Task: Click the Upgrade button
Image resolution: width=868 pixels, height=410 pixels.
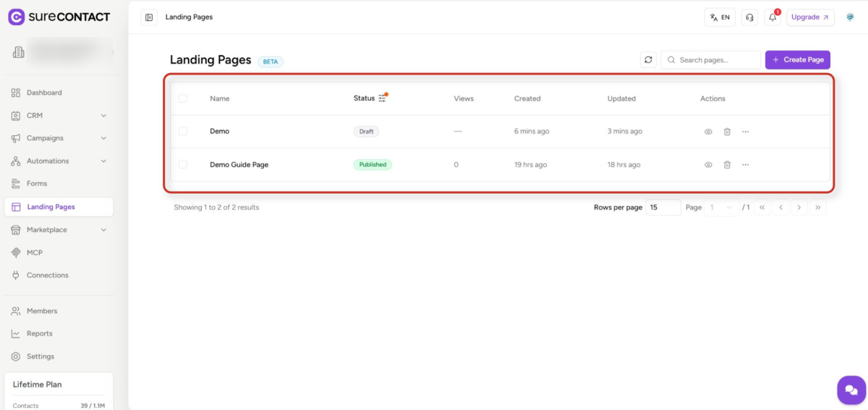Action: tap(810, 17)
